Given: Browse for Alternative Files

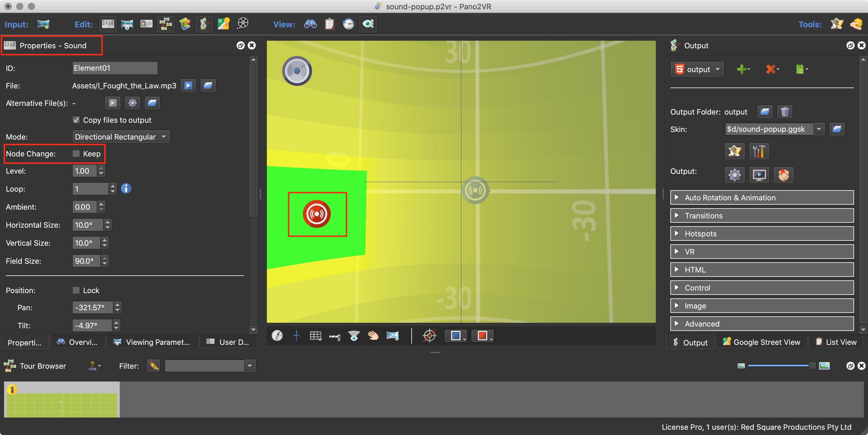Looking at the screenshot, I should pyautogui.click(x=152, y=103).
